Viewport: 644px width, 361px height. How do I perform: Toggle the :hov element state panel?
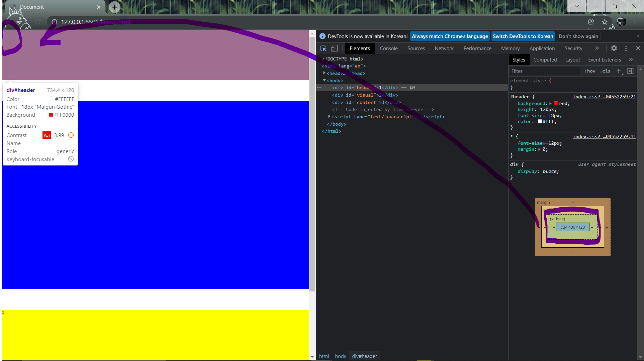coord(590,71)
